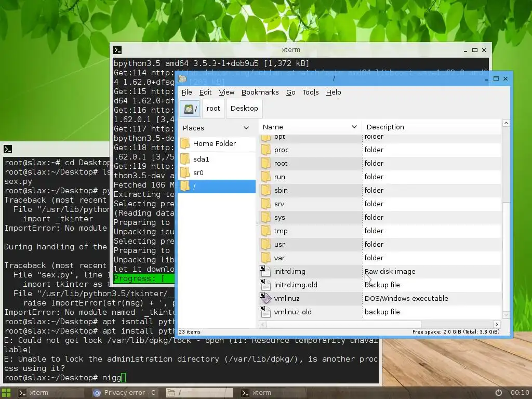This screenshot has width=532, height=399.
Task: Open Home Folder in Places sidebar
Action: pyautogui.click(x=217, y=143)
